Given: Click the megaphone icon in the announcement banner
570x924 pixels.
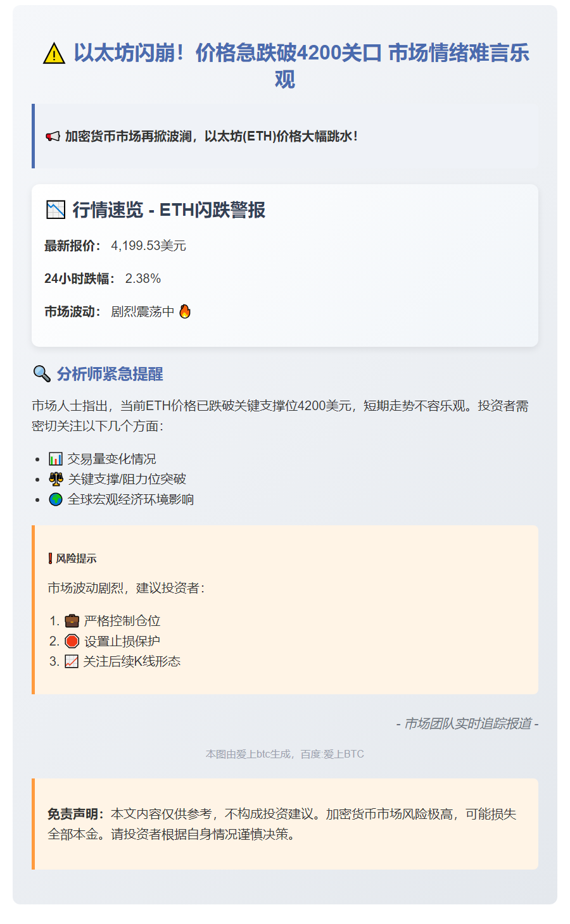Looking at the screenshot, I should point(53,137).
